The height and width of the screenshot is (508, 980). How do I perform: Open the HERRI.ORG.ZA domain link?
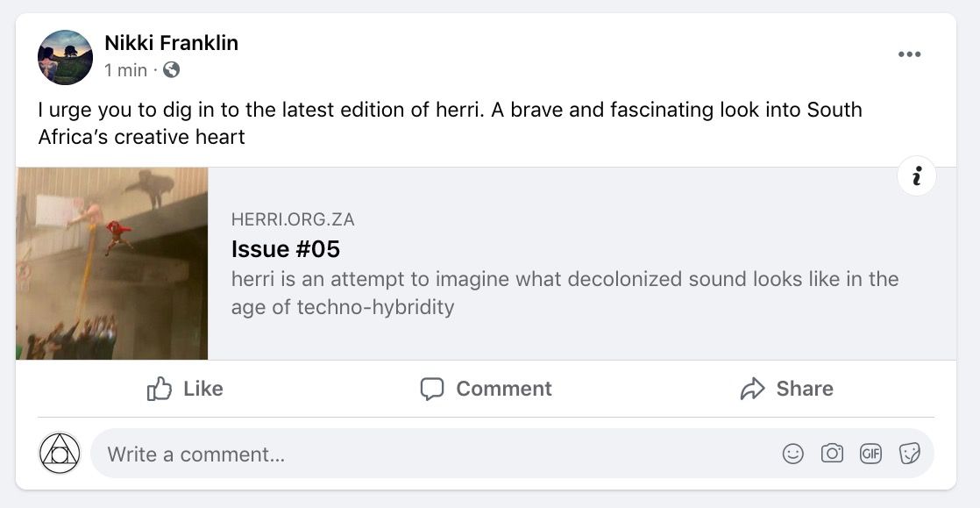[x=293, y=219]
